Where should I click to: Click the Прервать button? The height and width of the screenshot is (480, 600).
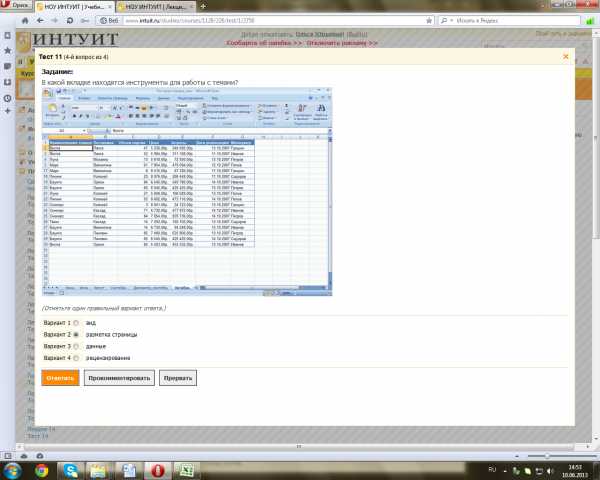178,378
